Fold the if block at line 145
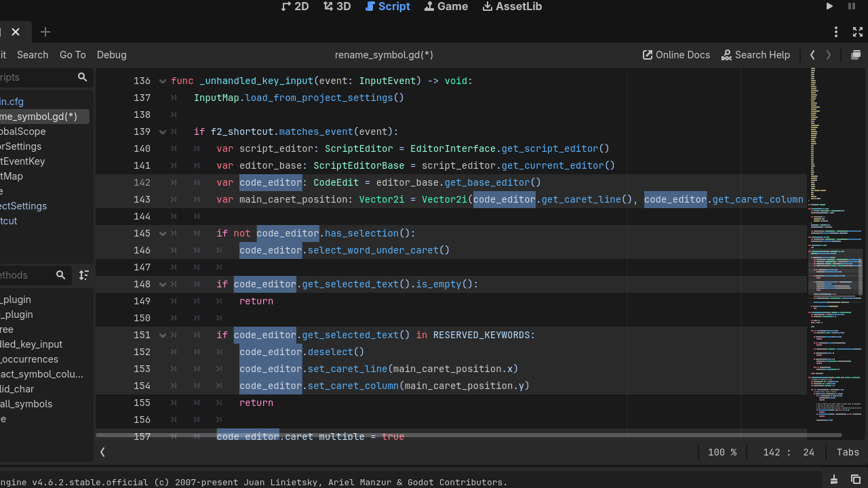The width and height of the screenshot is (868, 488). point(163,234)
